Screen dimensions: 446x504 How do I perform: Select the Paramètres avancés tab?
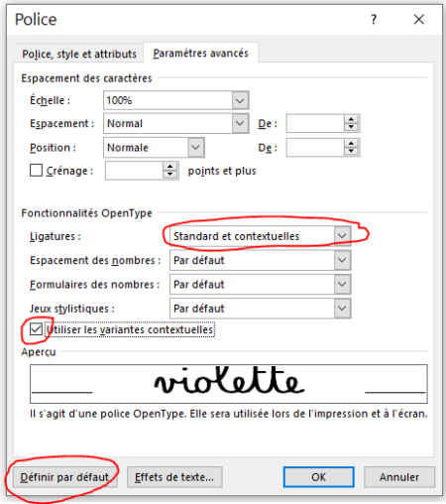click(x=200, y=53)
